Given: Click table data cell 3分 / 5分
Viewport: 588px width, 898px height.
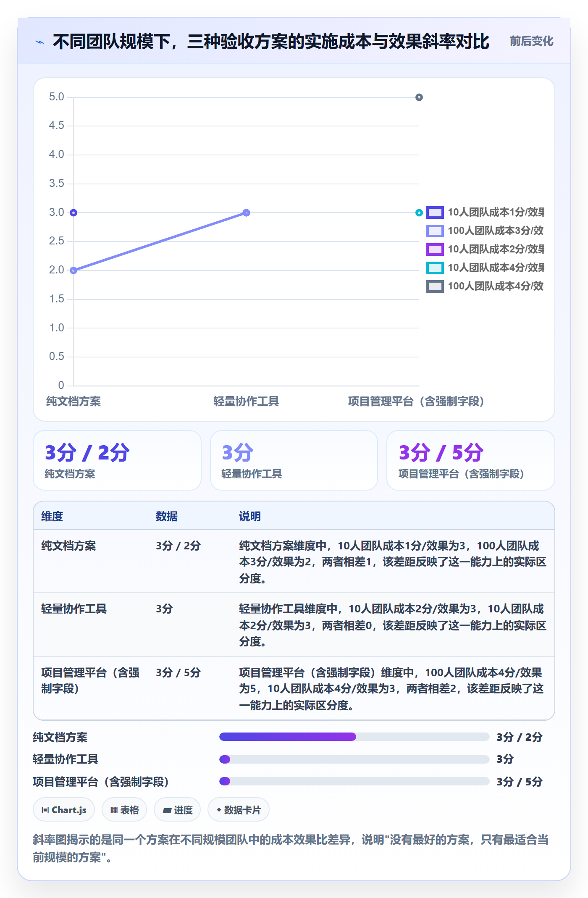Looking at the screenshot, I should pyautogui.click(x=178, y=672).
